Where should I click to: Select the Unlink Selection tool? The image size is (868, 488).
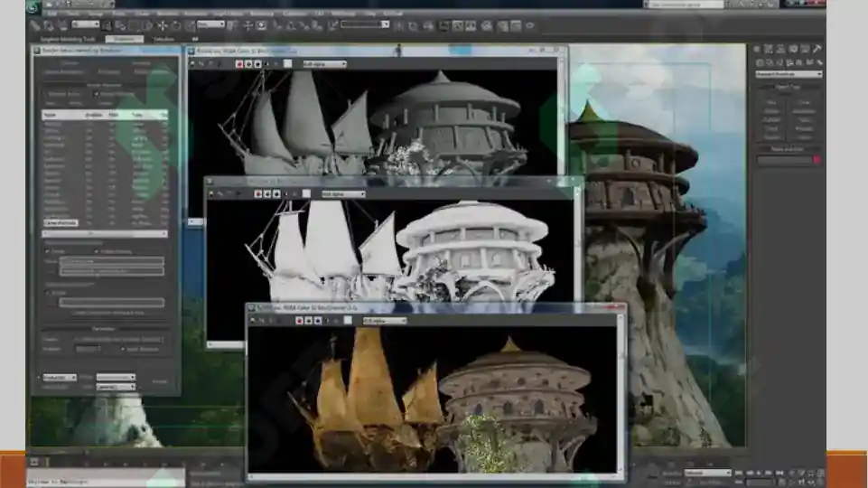pyautogui.click(x=49, y=25)
